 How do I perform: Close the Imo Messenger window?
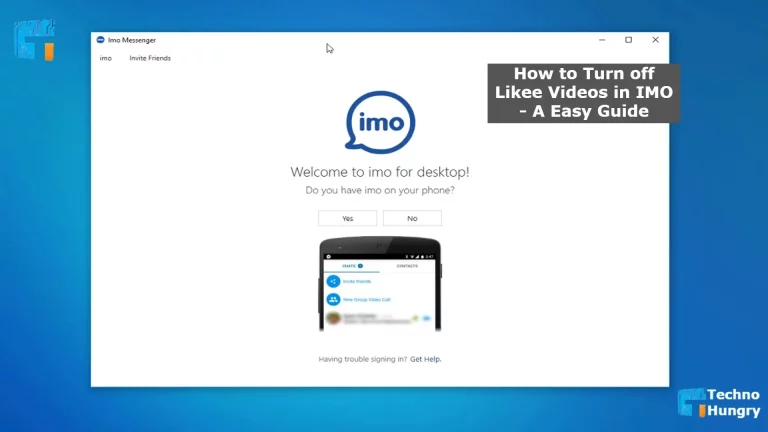tap(655, 40)
